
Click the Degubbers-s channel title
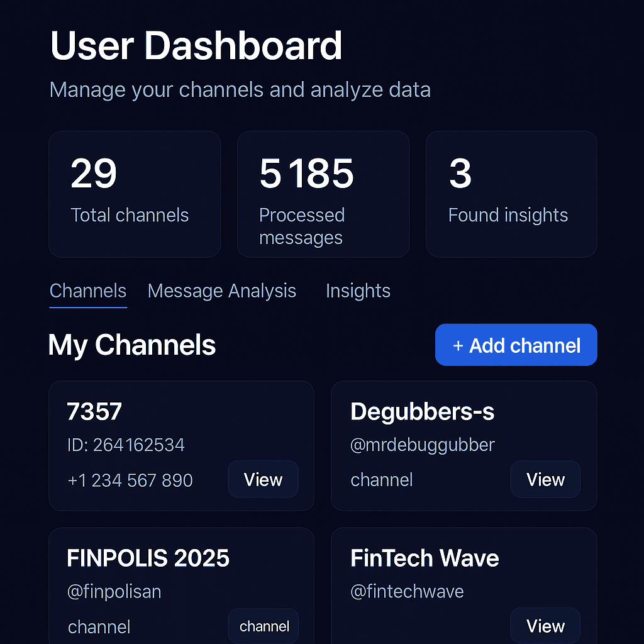[422, 412]
